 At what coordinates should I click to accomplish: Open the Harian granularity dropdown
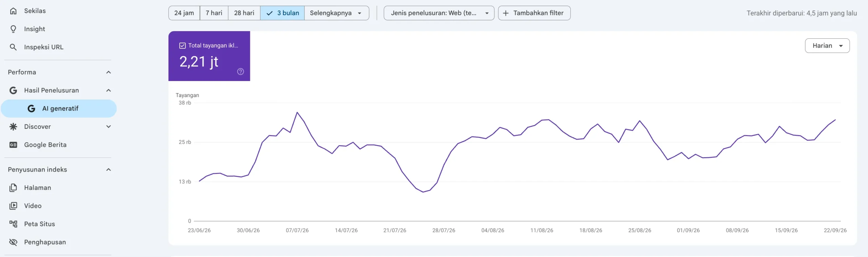[x=827, y=46]
